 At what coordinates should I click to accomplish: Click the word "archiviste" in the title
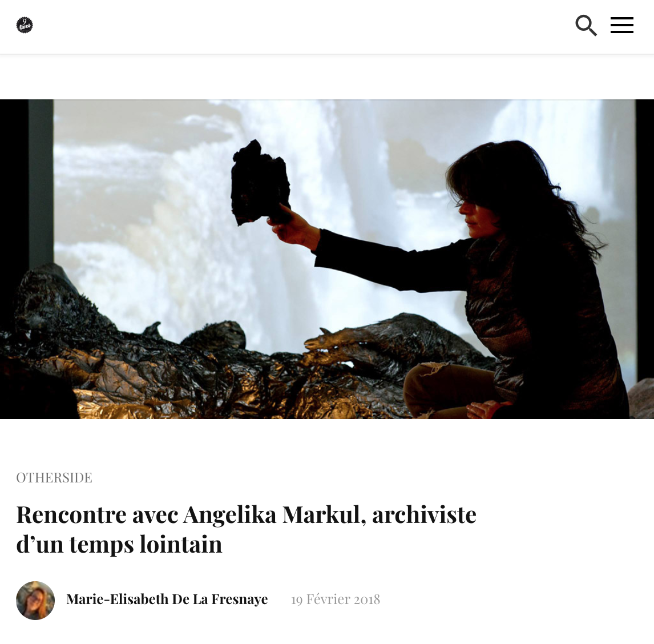coord(424,514)
